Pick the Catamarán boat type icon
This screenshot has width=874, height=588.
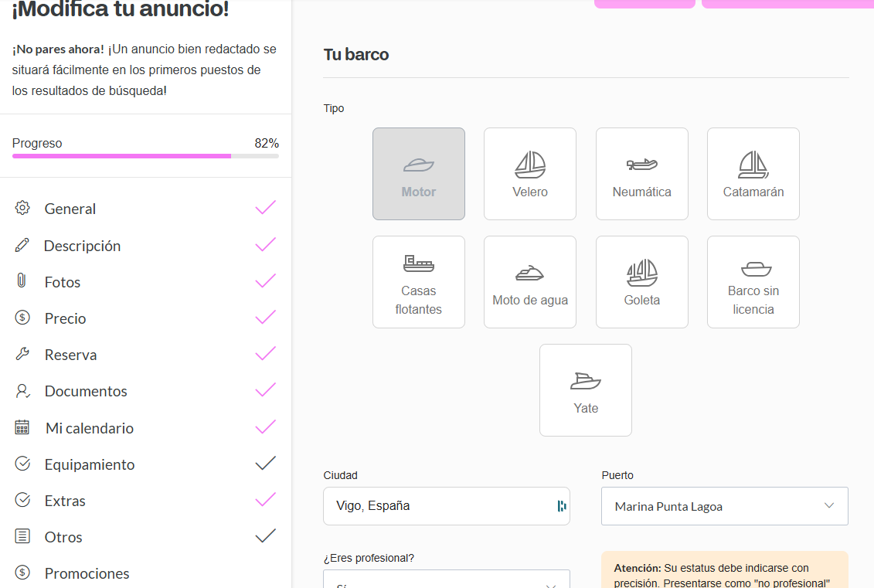pyautogui.click(x=753, y=165)
